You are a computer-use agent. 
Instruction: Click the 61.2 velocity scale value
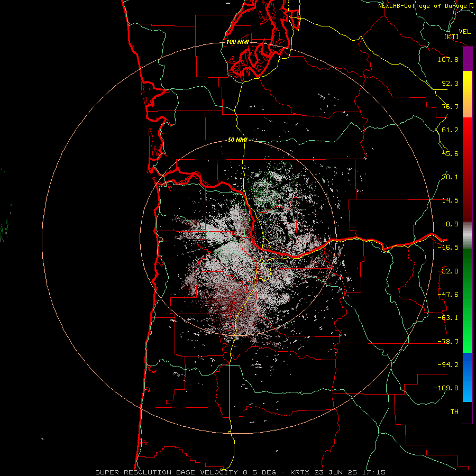[x=450, y=130]
